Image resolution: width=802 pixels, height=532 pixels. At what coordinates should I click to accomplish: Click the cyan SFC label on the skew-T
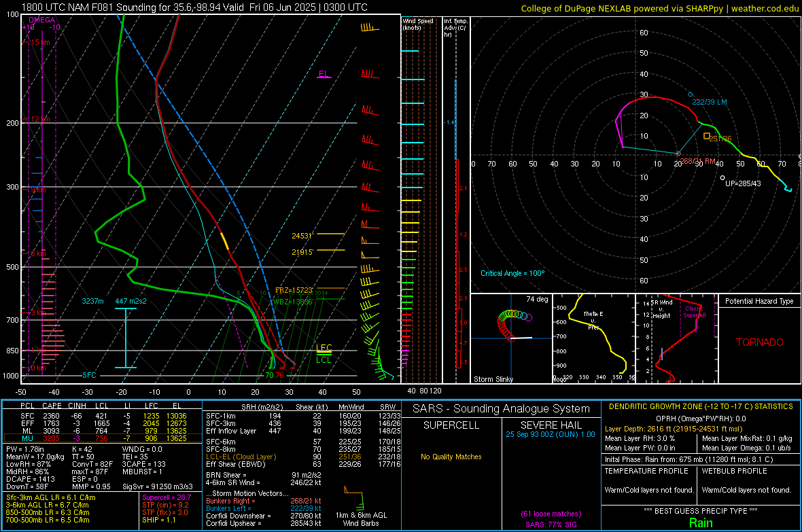(89, 375)
